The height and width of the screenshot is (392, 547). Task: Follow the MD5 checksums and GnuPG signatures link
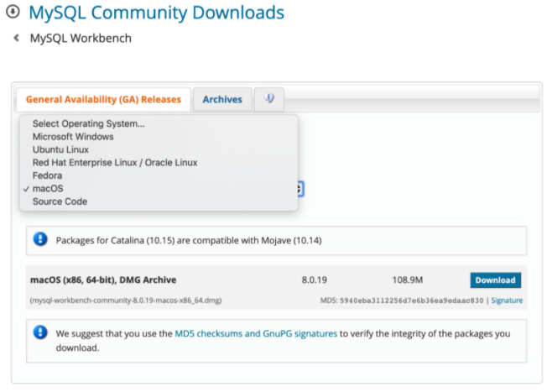(x=256, y=333)
